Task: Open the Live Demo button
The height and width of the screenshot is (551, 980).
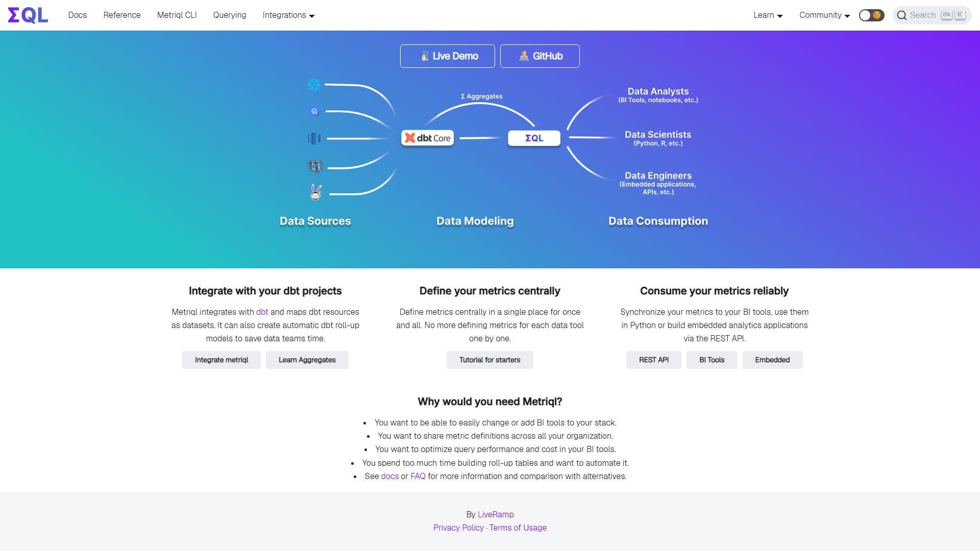Action: coord(448,56)
